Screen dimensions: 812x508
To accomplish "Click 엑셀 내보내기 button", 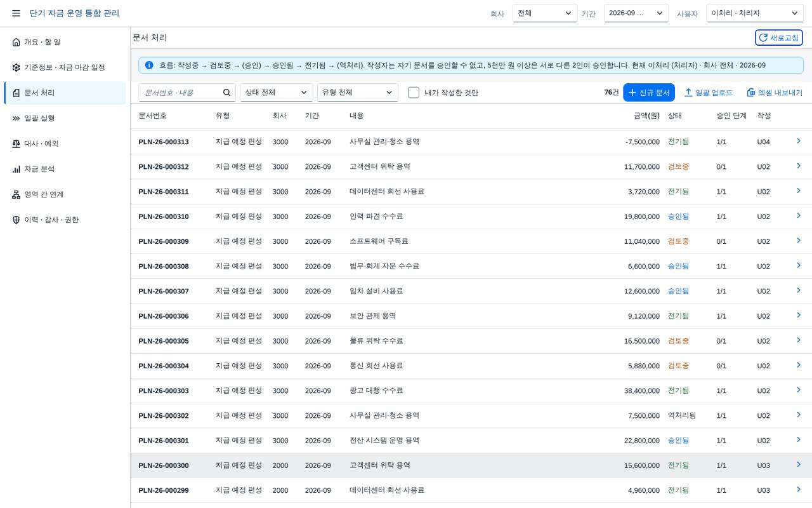I will (775, 93).
